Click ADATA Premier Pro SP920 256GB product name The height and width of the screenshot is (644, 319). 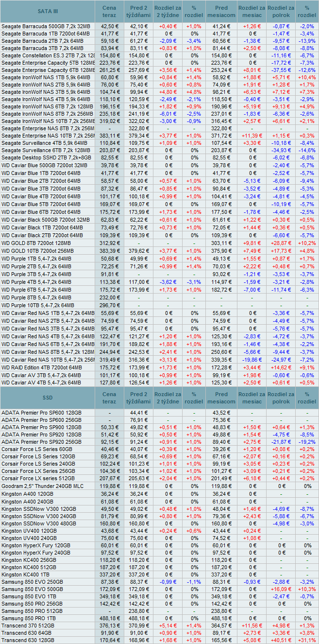[41, 442]
